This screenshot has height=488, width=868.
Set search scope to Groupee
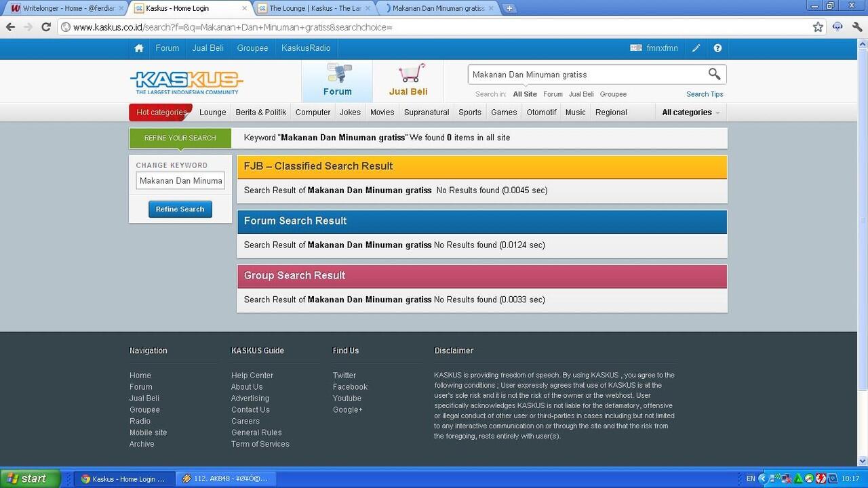point(613,94)
